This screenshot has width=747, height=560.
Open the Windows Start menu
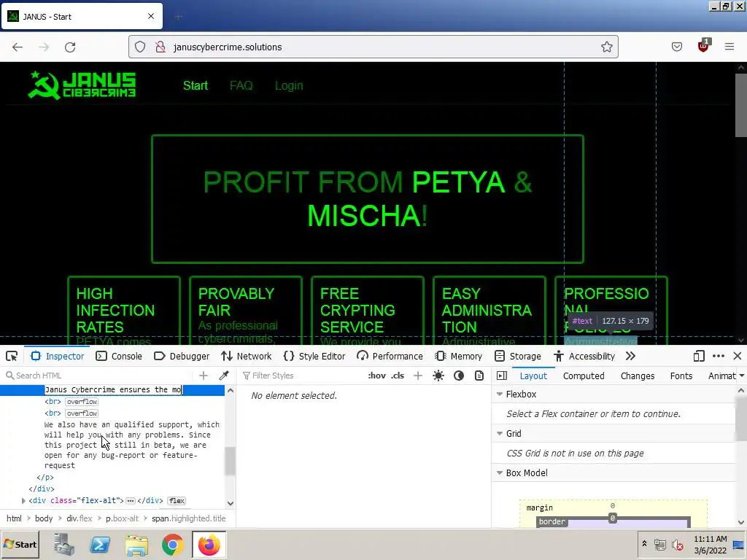coord(20,544)
